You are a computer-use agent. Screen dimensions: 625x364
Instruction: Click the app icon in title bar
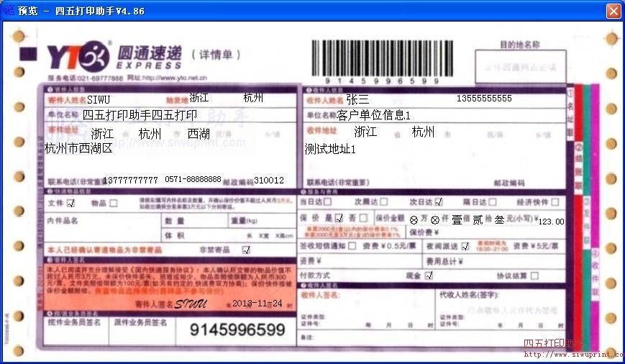[8, 10]
